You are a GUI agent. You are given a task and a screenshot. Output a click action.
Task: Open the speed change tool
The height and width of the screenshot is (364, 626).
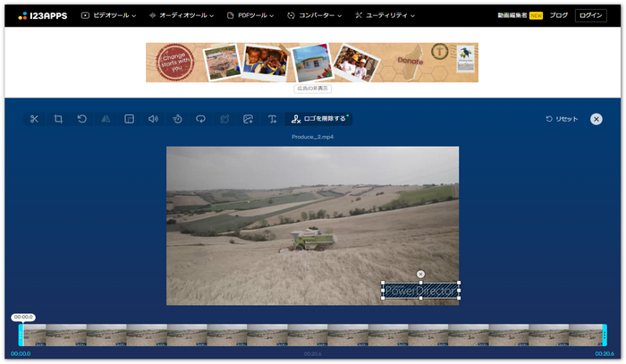[x=177, y=119]
